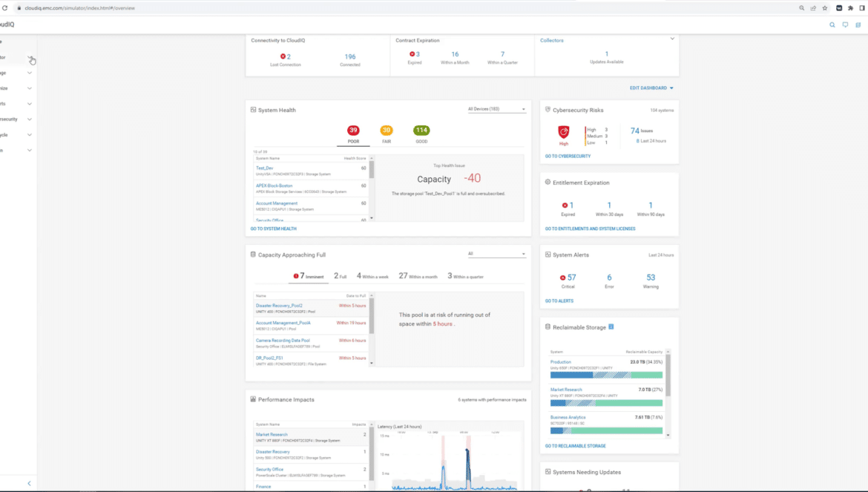
Task: Select the 2 Full capacity tab
Action: (x=340, y=276)
